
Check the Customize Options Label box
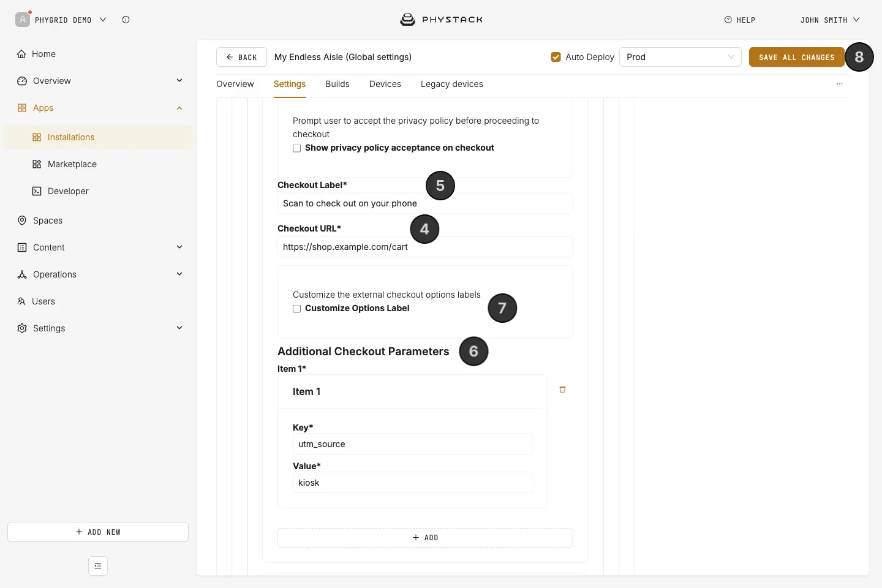click(x=296, y=309)
